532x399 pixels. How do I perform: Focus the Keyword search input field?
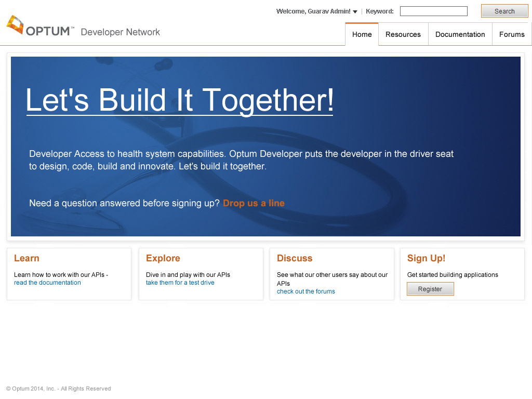tap(433, 11)
